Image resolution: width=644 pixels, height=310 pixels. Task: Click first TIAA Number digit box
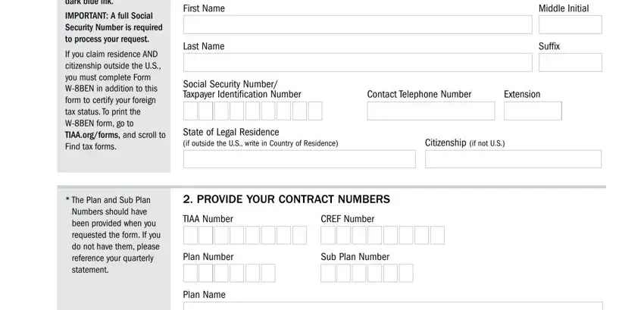tap(190, 235)
